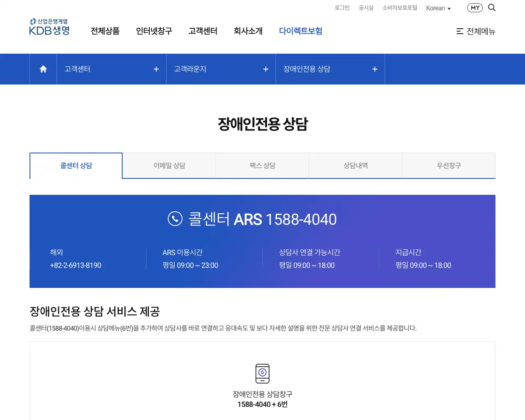The height and width of the screenshot is (420, 525).
Task: Open the 전체상품 navigation menu
Action: pos(105,31)
